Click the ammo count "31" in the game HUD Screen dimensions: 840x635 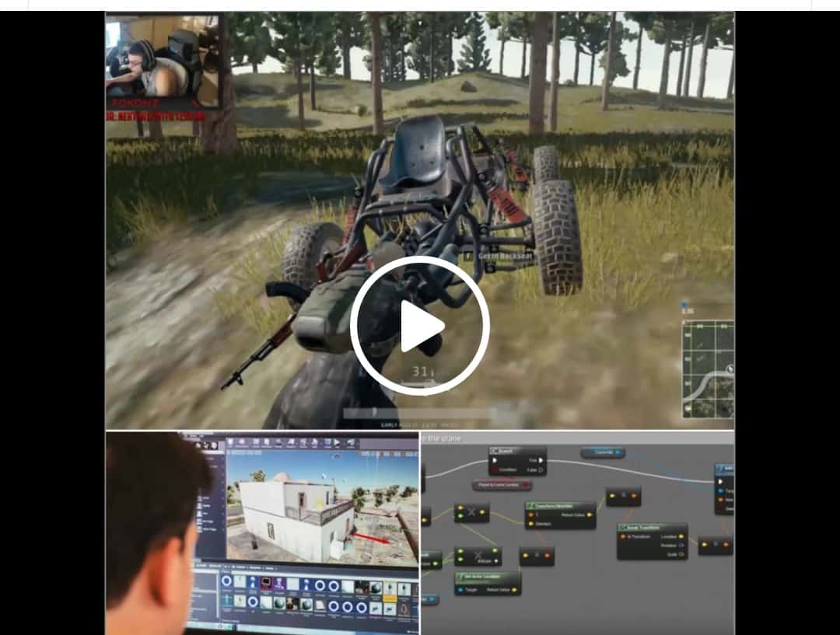(x=420, y=371)
